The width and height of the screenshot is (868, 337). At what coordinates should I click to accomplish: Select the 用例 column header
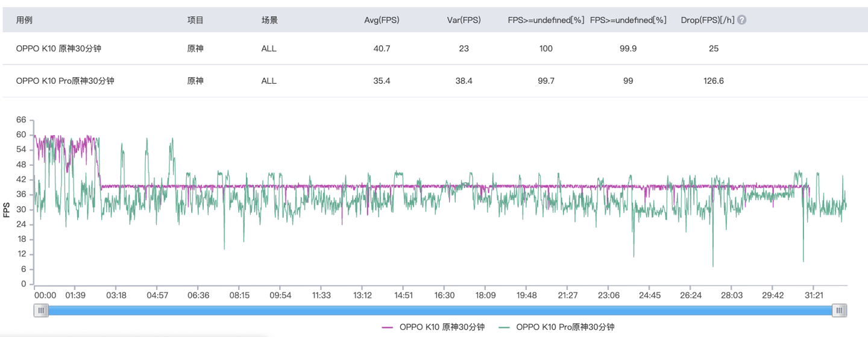coord(24,20)
